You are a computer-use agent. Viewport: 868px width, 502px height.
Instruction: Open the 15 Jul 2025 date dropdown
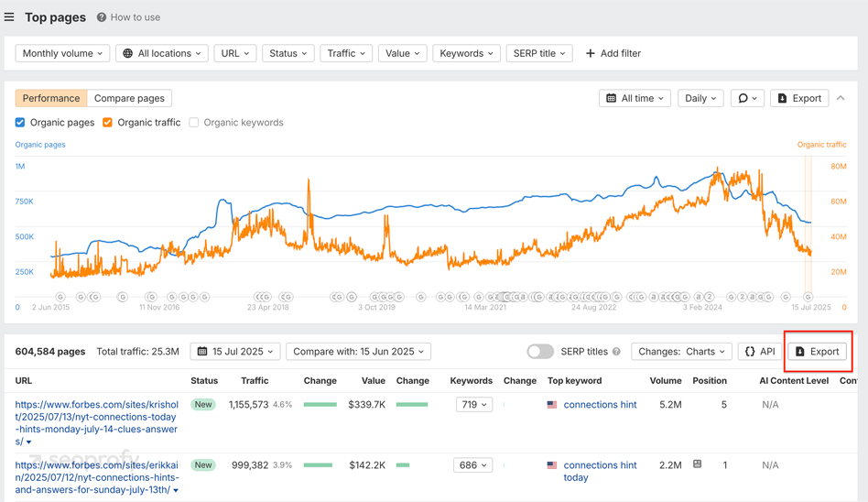235,351
